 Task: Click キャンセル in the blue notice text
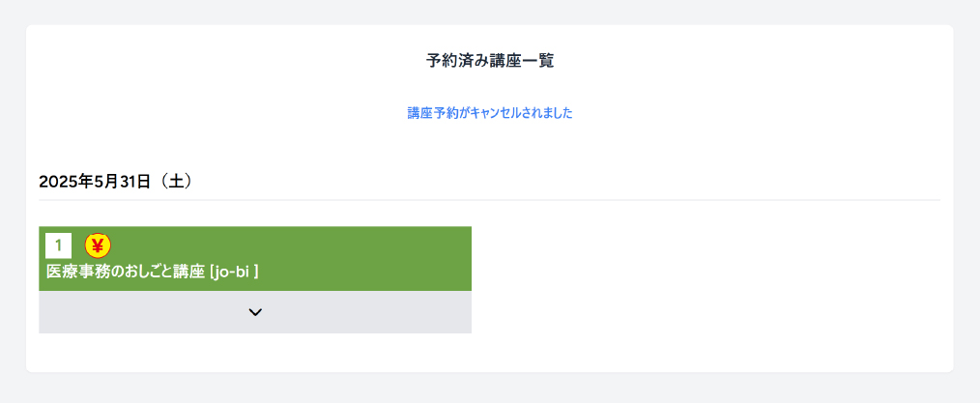tap(495, 113)
